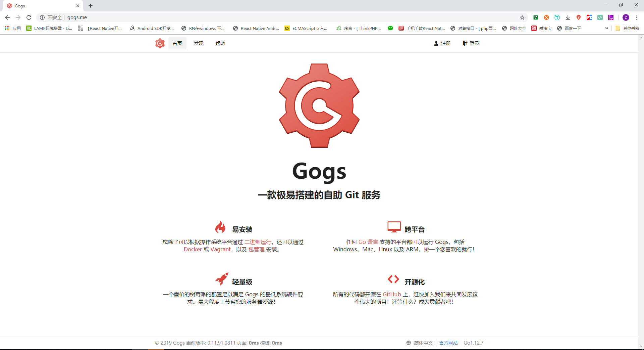Screen dimensions: 644x350
Task: Click the code brackets icon beside 开源化
Action: coord(393,279)
